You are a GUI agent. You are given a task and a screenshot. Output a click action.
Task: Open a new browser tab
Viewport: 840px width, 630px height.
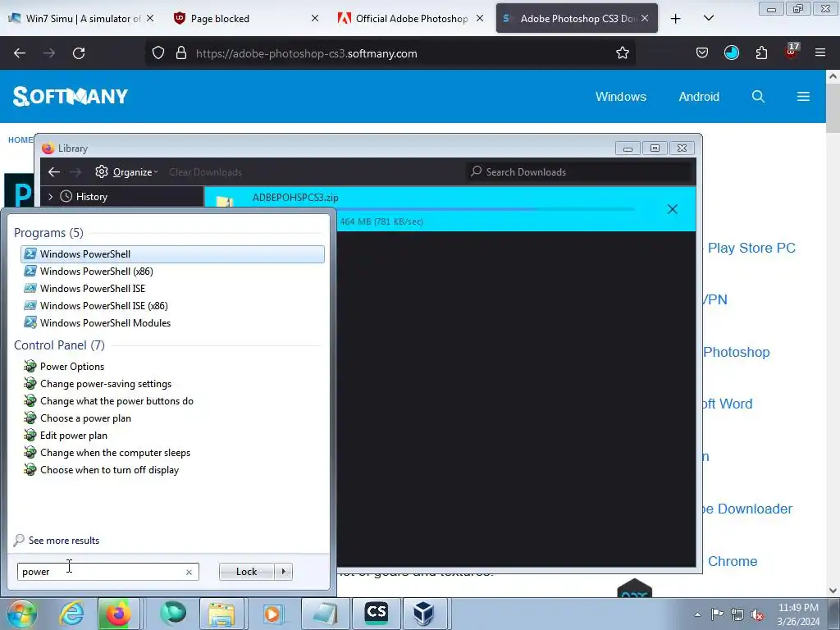pyautogui.click(x=676, y=18)
